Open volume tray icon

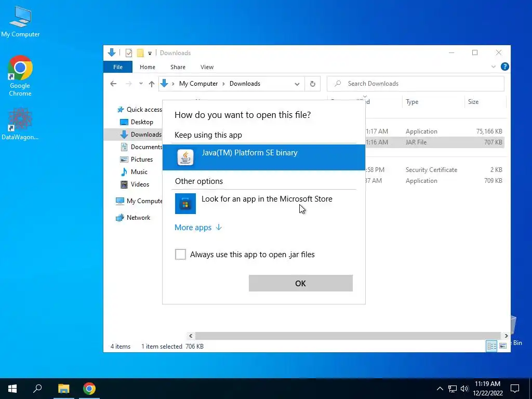tap(464, 389)
